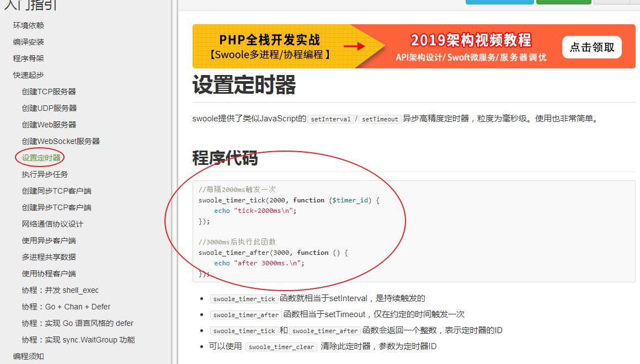Open the 程序骨架 sidebar entry
The width and height of the screenshot is (640, 364).
pos(28,58)
